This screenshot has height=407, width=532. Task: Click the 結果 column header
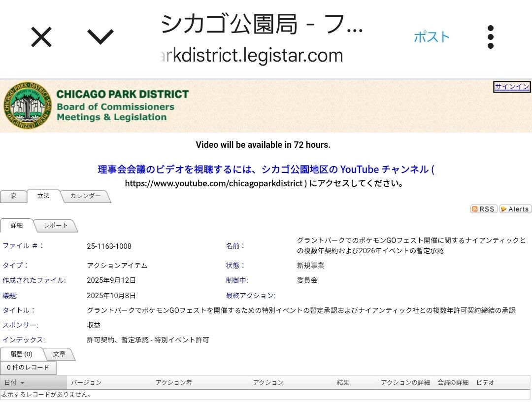tap(343, 382)
